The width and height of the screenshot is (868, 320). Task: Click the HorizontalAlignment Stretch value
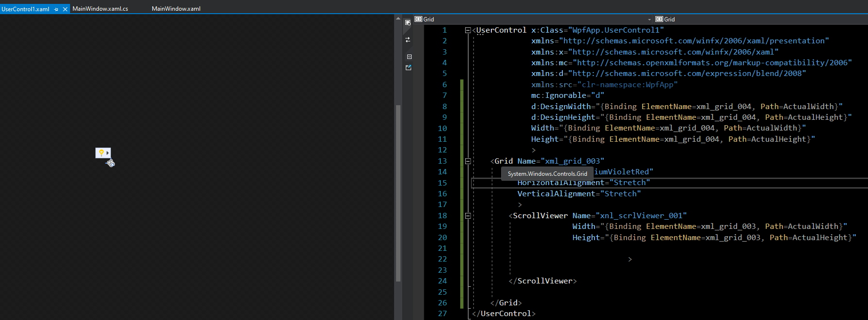(630, 183)
